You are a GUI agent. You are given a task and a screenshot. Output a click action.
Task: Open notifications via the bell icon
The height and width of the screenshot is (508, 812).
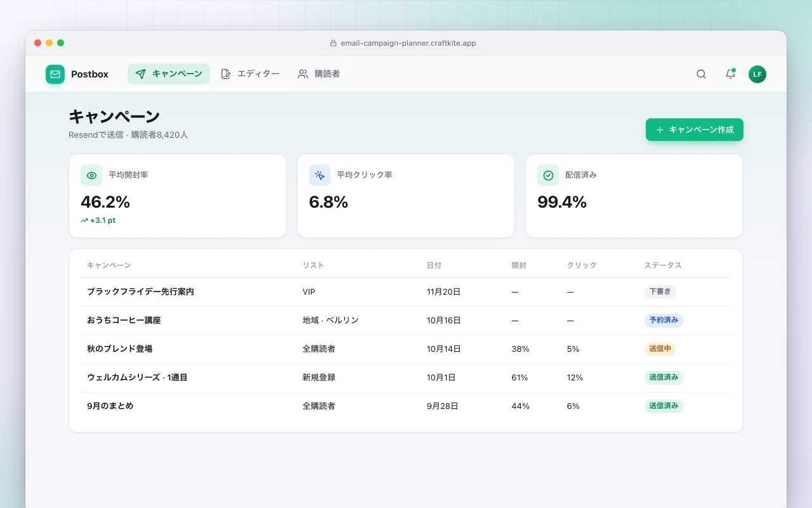pos(730,74)
